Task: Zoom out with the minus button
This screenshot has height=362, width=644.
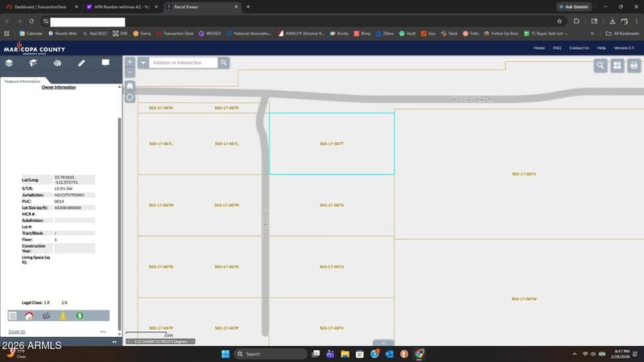Action: tap(130, 72)
